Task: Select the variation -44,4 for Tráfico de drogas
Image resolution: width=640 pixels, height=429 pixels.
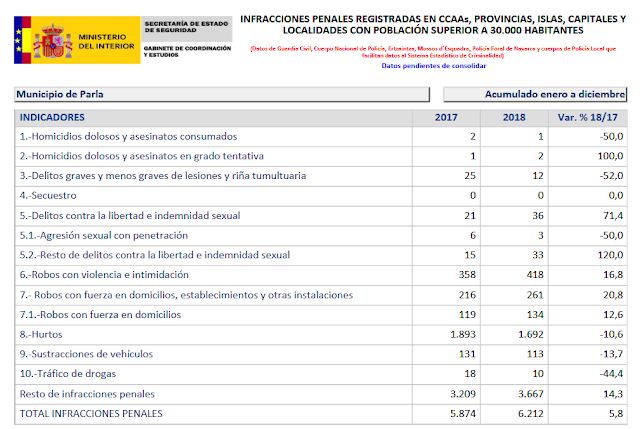Action: pyautogui.click(x=611, y=374)
